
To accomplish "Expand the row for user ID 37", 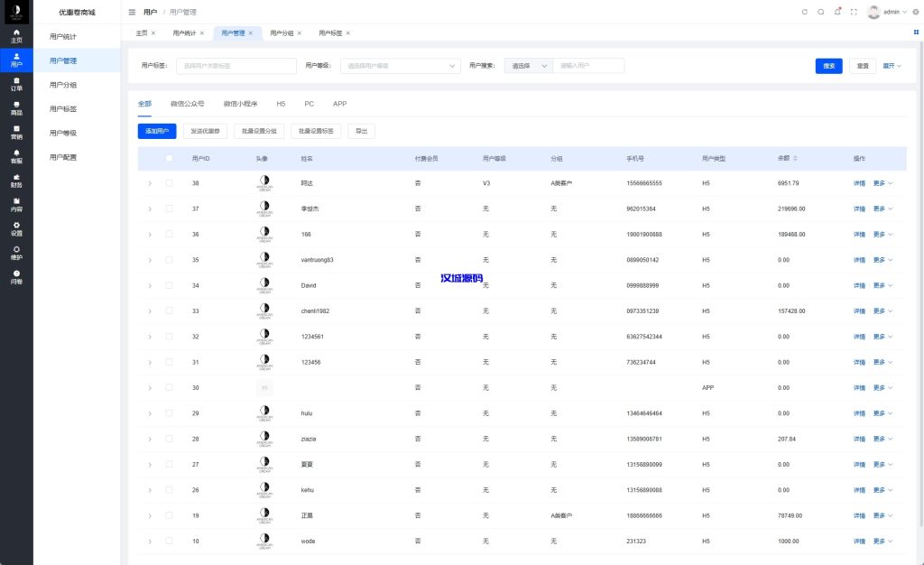I will [150, 208].
